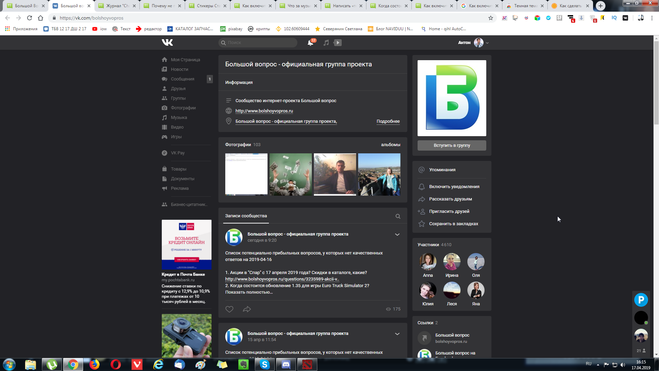Open Товары in left sidebar
Screen dimensions: 659x371
178,169
